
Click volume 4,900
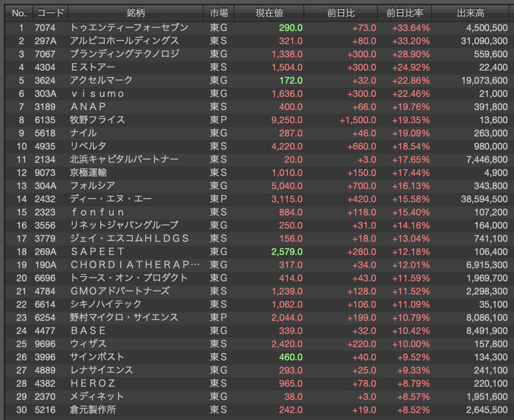496,172
